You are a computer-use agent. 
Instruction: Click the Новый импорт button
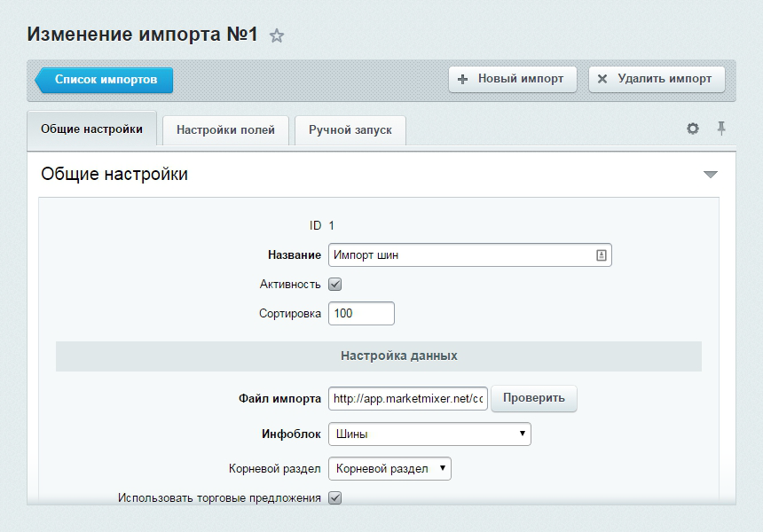(512, 79)
